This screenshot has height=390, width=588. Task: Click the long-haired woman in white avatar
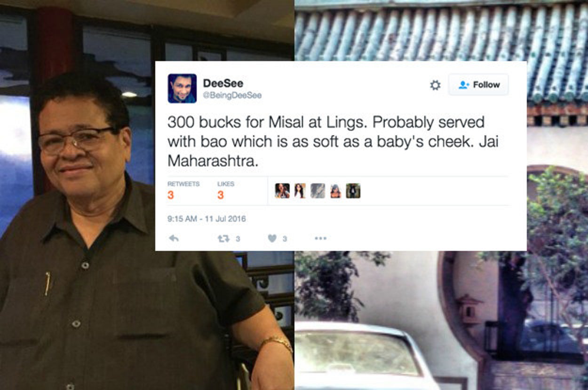(300, 191)
